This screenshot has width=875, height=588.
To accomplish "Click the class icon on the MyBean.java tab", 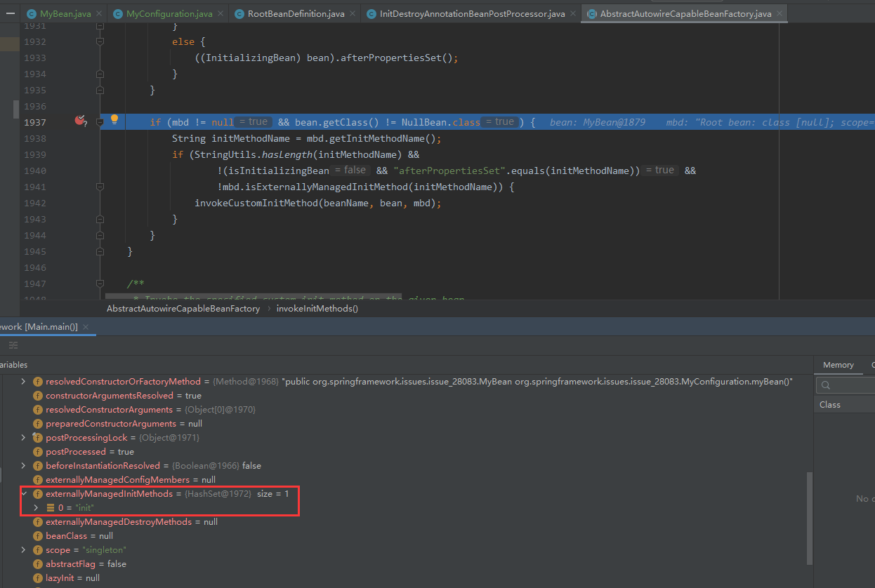I will [32, 14].
